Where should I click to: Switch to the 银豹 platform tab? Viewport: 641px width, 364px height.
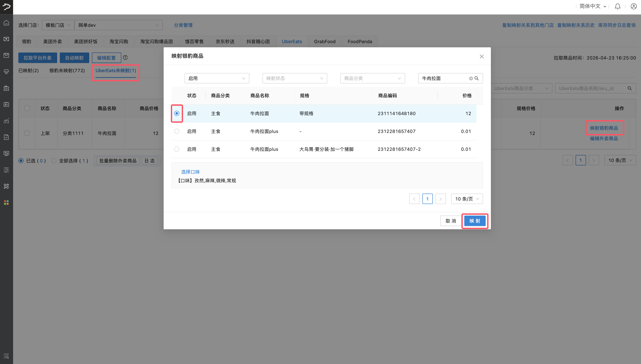tap(27, 41)
